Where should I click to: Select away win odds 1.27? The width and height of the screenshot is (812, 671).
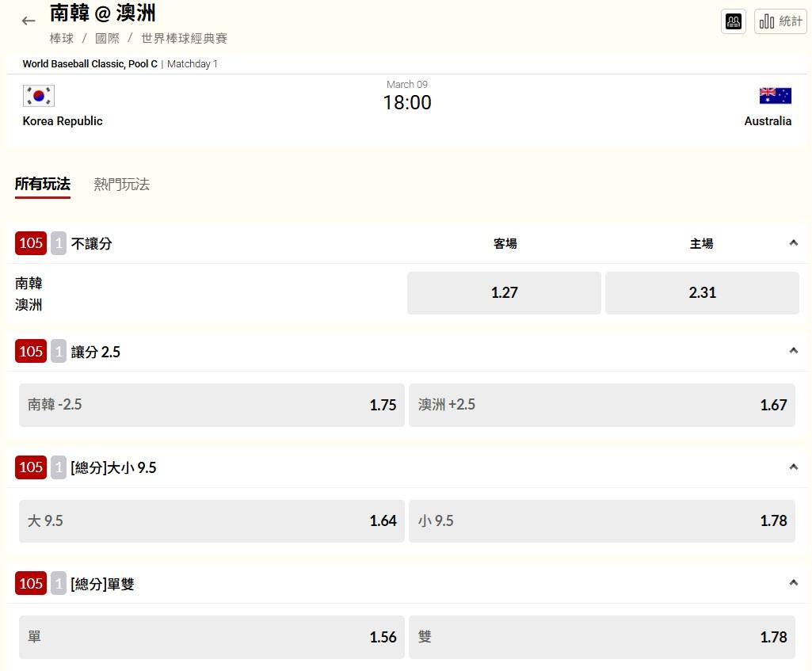[x=504, y=293]
